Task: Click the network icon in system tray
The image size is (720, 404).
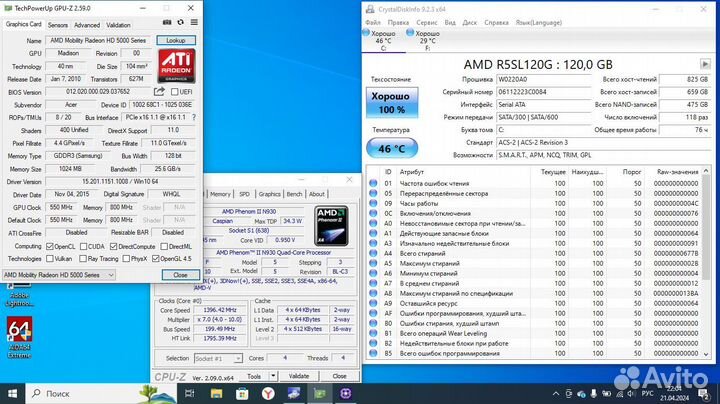Action: click(619, 394)
